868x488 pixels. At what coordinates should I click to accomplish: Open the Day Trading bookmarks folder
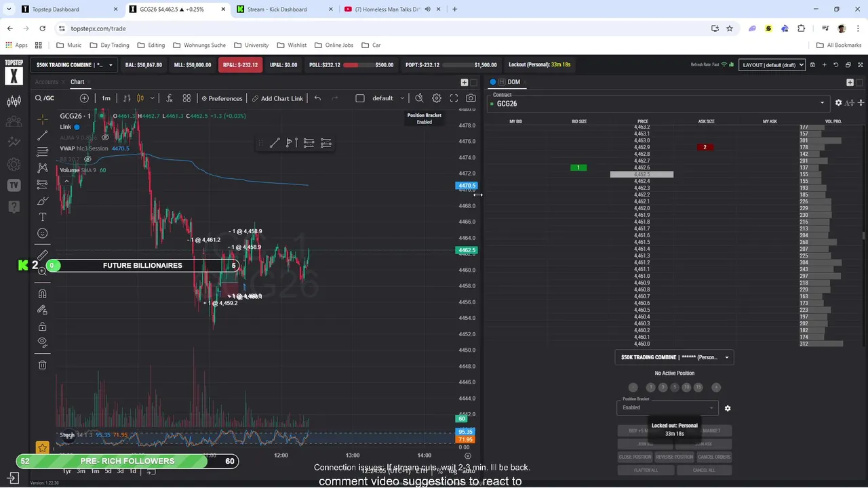pos(108,45)
